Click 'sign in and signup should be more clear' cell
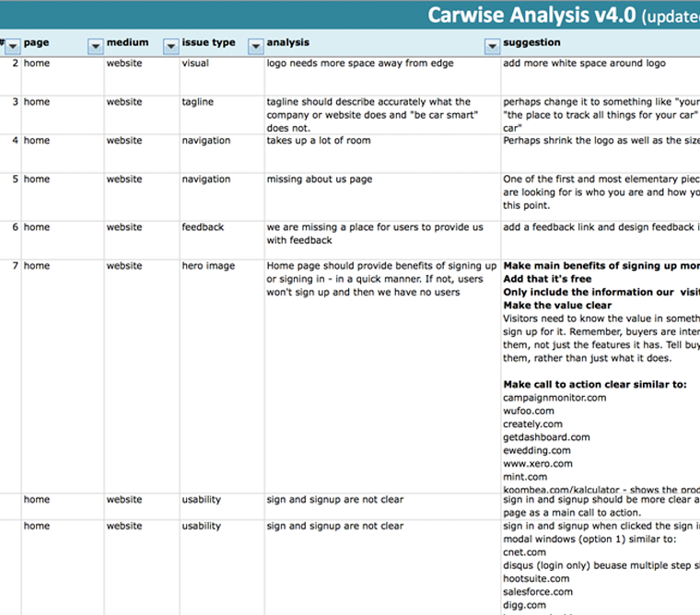The height and width of the screenshot is (615, 700). coord(601,506)
